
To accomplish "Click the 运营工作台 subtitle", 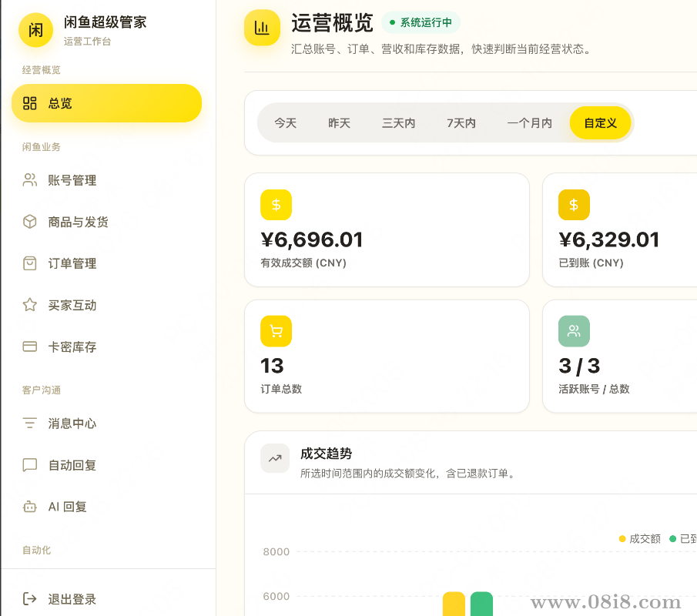I will click(87, 42).
